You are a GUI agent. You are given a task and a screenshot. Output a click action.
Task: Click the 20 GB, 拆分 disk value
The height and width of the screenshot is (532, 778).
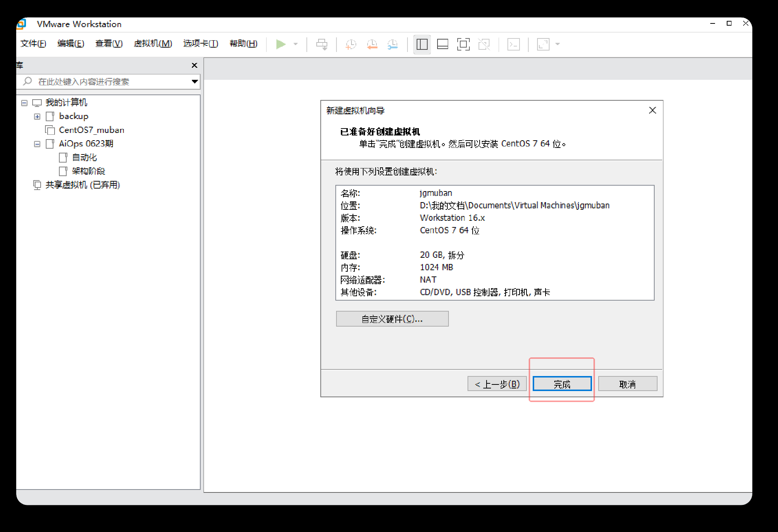[442, 255]
